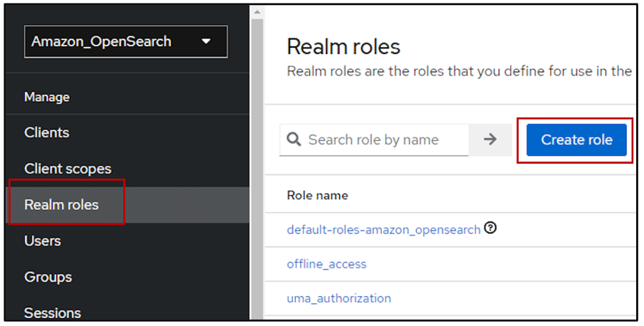Click the Role name column header

pyautogui.click(x=317, y=195)
